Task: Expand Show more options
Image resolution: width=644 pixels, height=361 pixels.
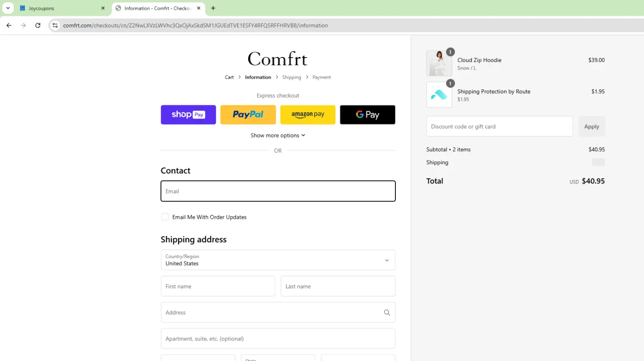Action: point(278,135)
